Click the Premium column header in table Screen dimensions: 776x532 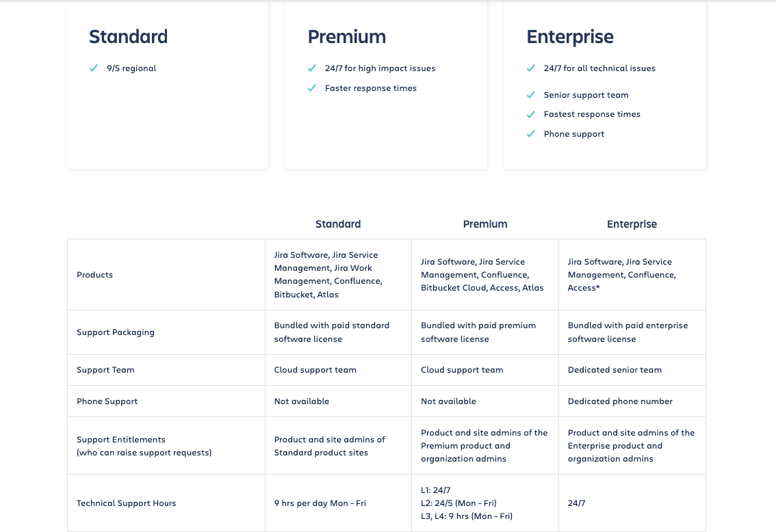coord(485,224)
